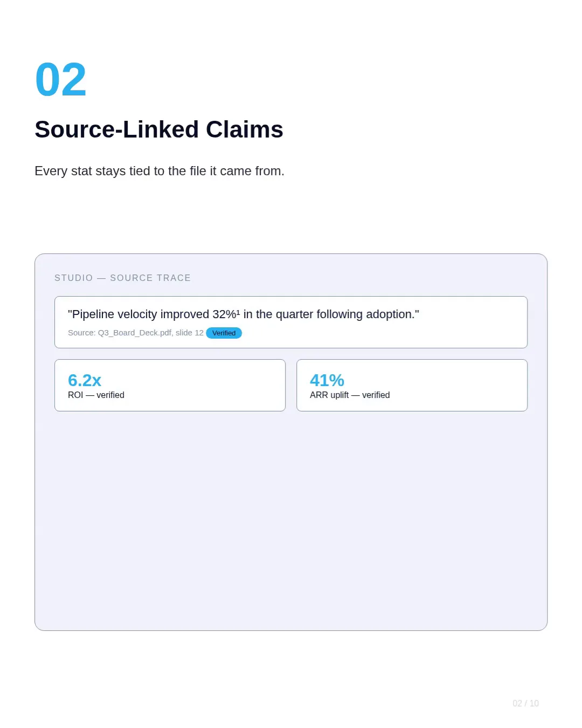The image size is (582, 728).
Task: Click empty area of the Source Trace panel
Action: (x=291, y=518)
